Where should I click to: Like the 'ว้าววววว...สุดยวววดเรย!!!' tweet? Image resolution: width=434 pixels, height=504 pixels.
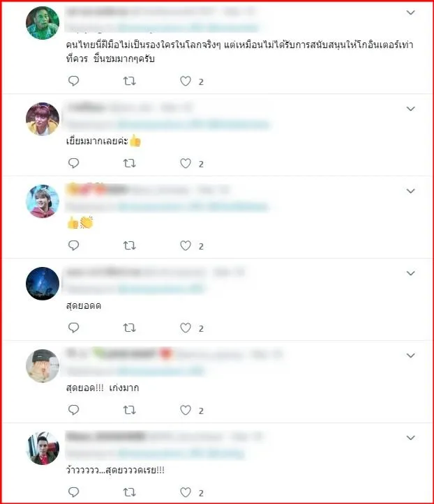coord(186,492)
